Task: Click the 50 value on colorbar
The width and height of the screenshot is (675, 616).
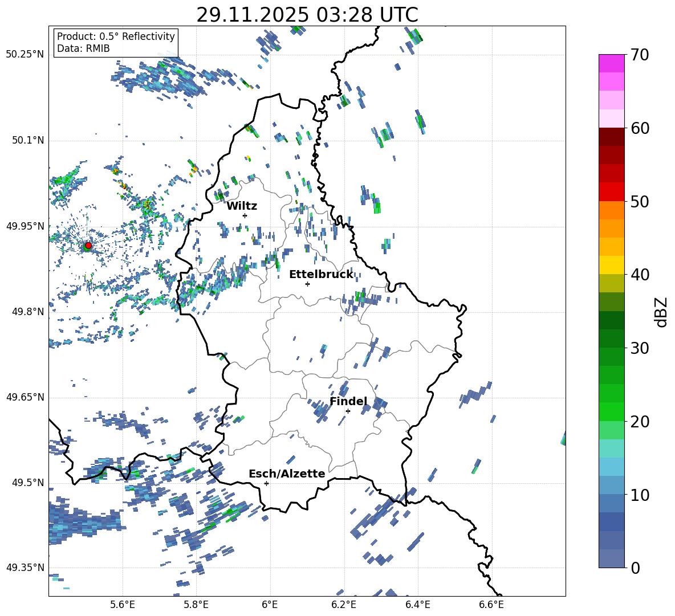Action: click(x=640, y=202)
